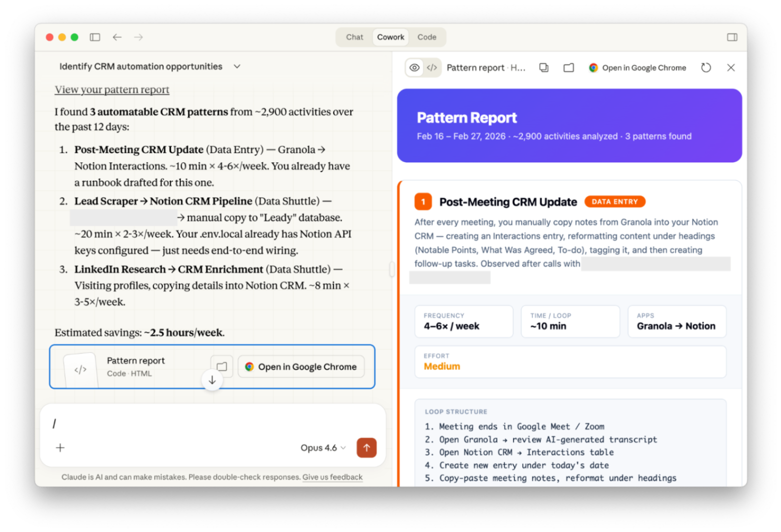
Task: Click 'Open in Google Chrome' on the chat card
Action: pyautogui.click(x=301, y=366)
